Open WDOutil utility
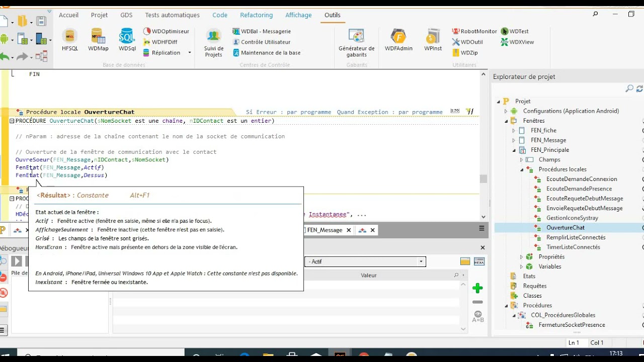This screenshot has height=362, width=644. point(467,42)
